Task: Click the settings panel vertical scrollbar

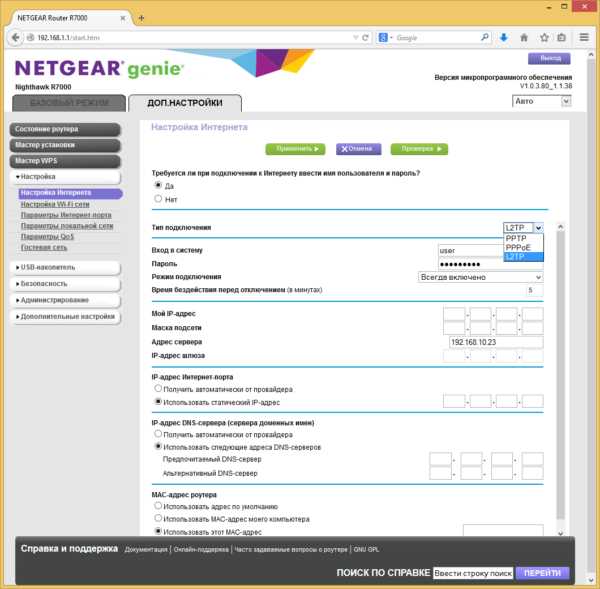Action: coord(561,375)
